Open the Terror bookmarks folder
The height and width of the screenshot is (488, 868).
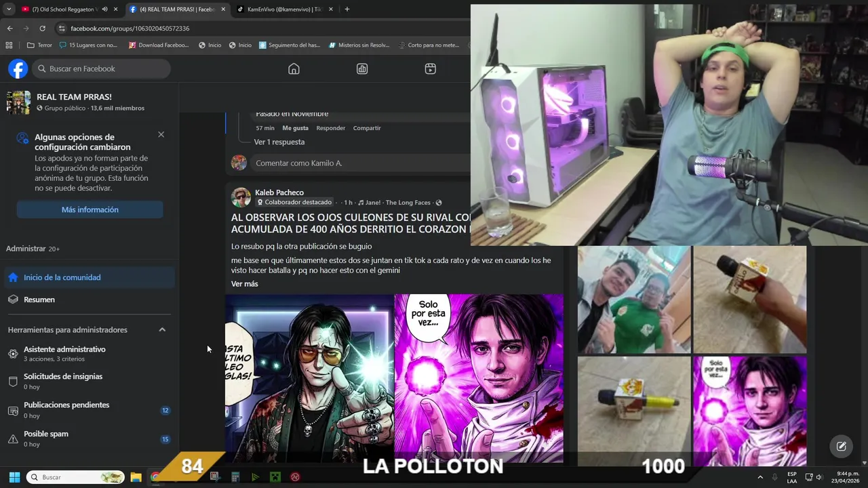(39, 45)
